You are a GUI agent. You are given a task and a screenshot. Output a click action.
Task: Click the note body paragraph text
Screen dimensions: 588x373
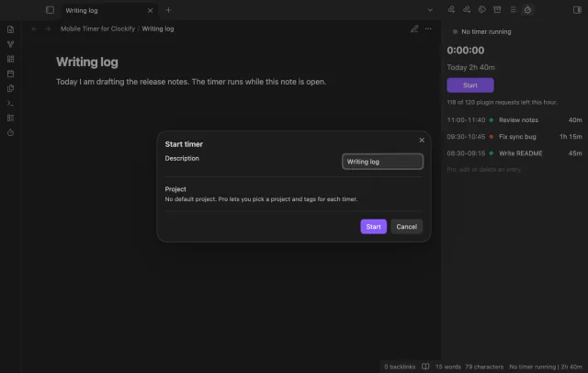191,82
